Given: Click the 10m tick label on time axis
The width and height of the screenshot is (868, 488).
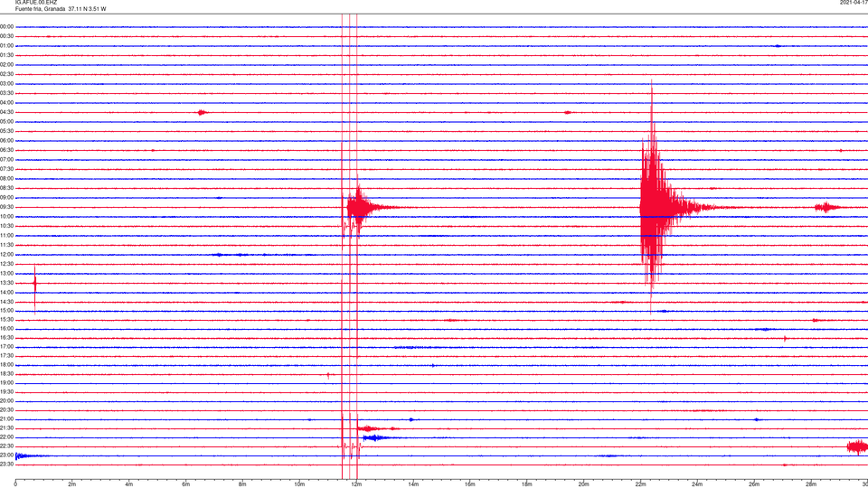Looking at the screenshot, I should tap(299, 484).
